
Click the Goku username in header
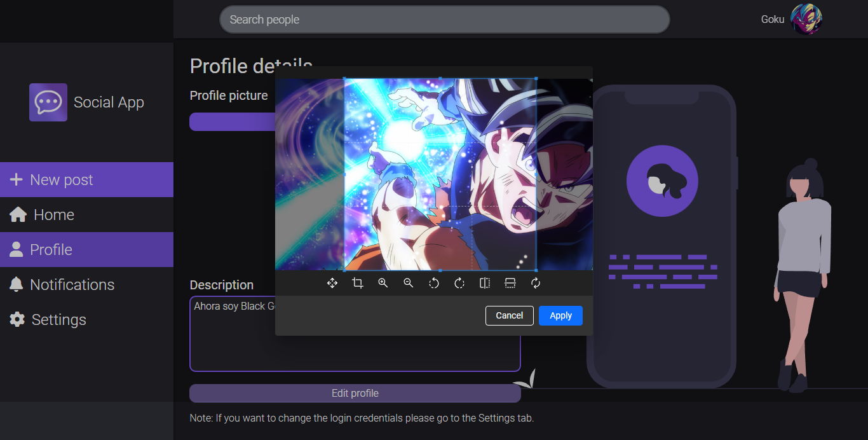coord(773,20)
